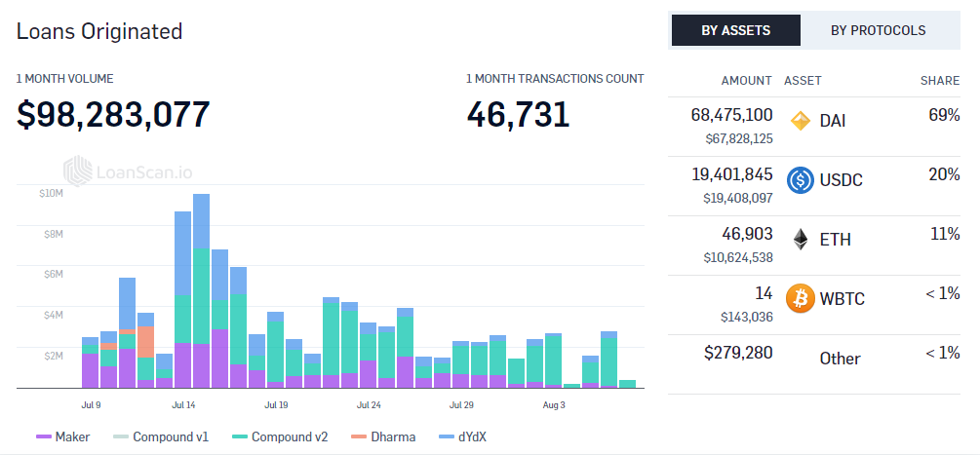Toggle the Compound v1 legend swatch
The image size is (980, 455).
click(121, 436)
